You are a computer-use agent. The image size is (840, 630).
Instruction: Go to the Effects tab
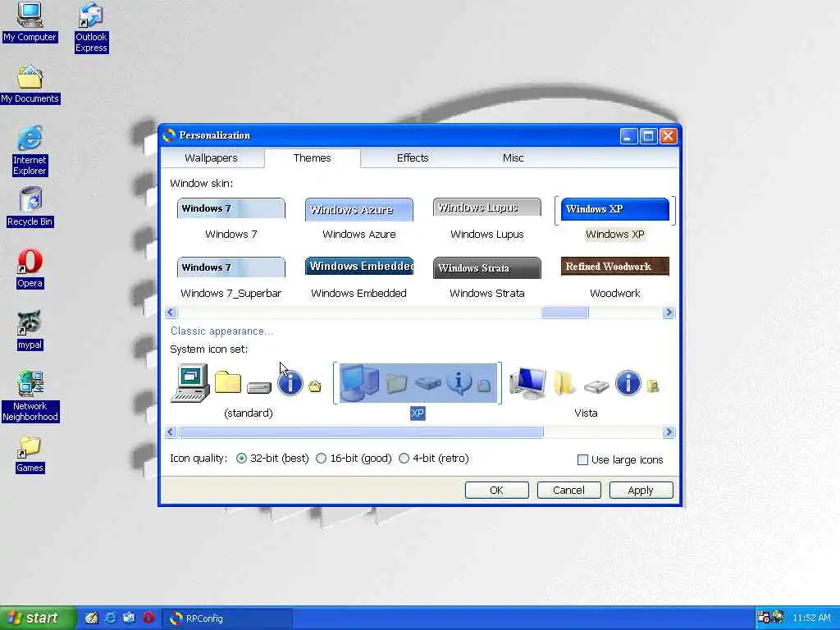(413, 158)
